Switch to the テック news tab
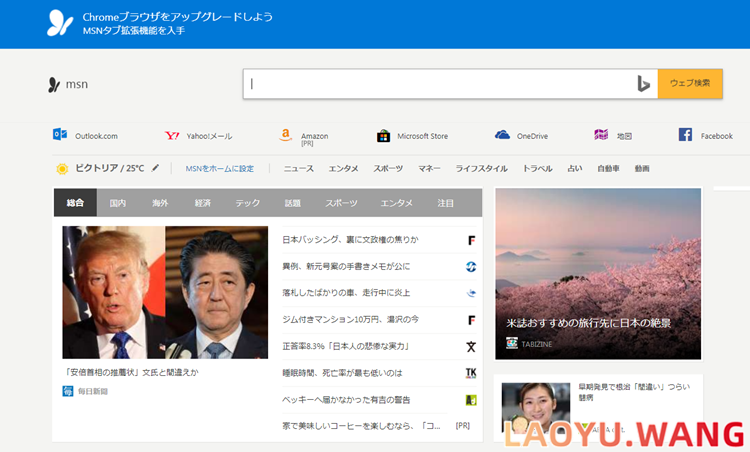Viewport: 750px width, 452px height. (247, 203)
